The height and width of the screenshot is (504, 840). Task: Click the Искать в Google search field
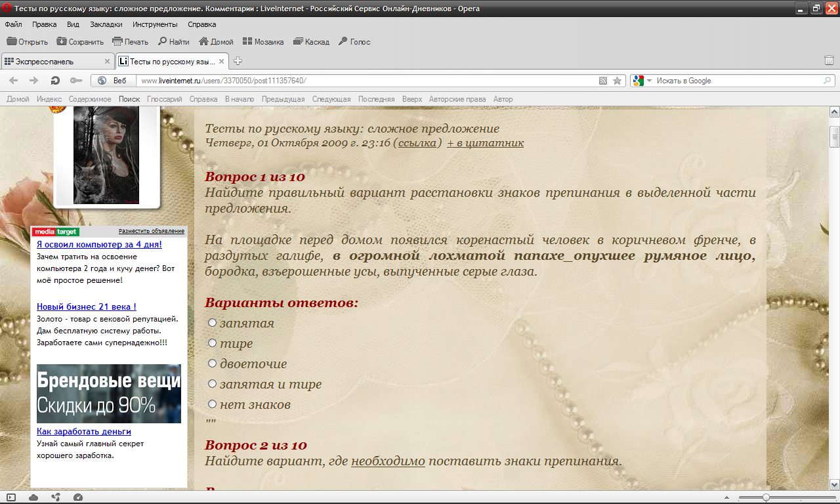coord(738,81)
